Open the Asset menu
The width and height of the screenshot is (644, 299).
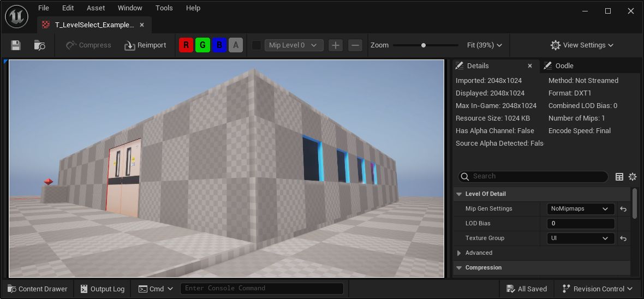click(x=96, y=8)
